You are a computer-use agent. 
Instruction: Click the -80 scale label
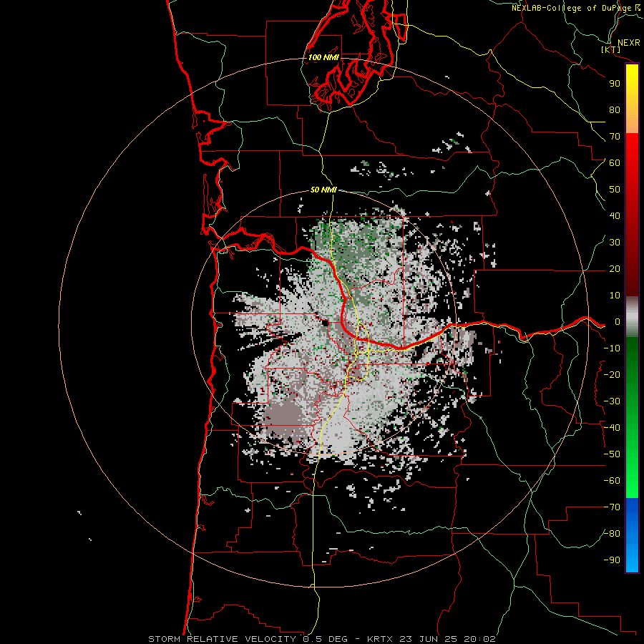612,534
